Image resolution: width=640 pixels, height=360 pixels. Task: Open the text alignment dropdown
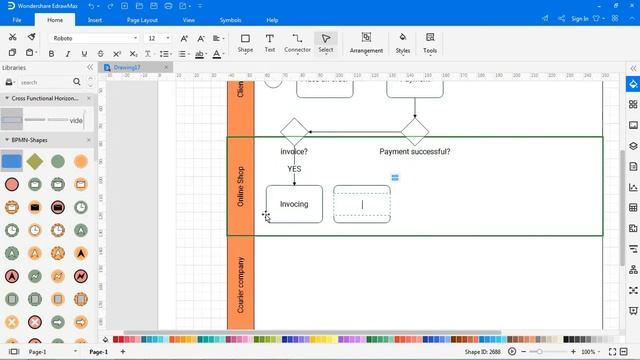[x=218, y=38]
